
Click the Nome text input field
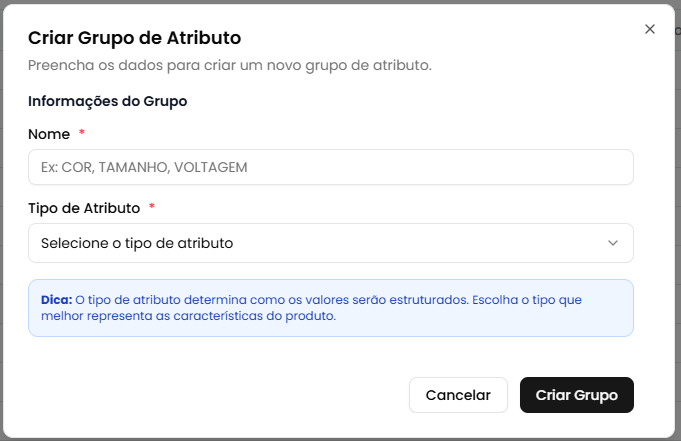coord(331,167)
